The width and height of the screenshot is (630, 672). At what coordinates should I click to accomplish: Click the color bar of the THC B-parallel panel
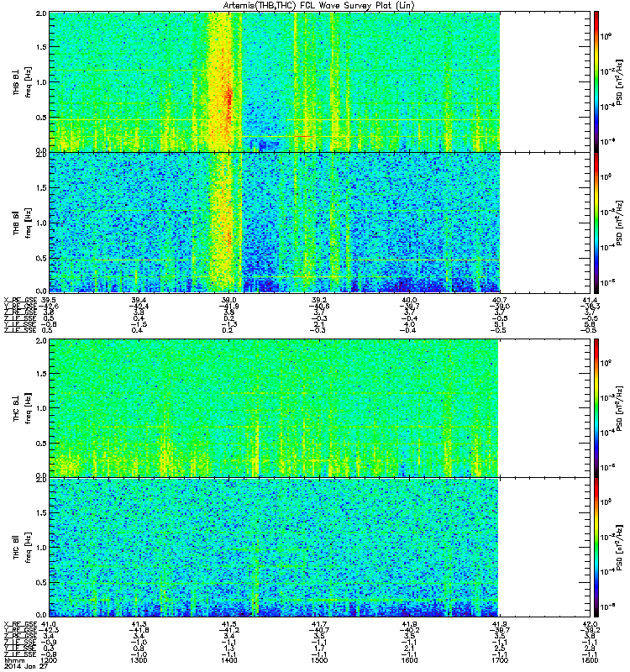[596, 547]
